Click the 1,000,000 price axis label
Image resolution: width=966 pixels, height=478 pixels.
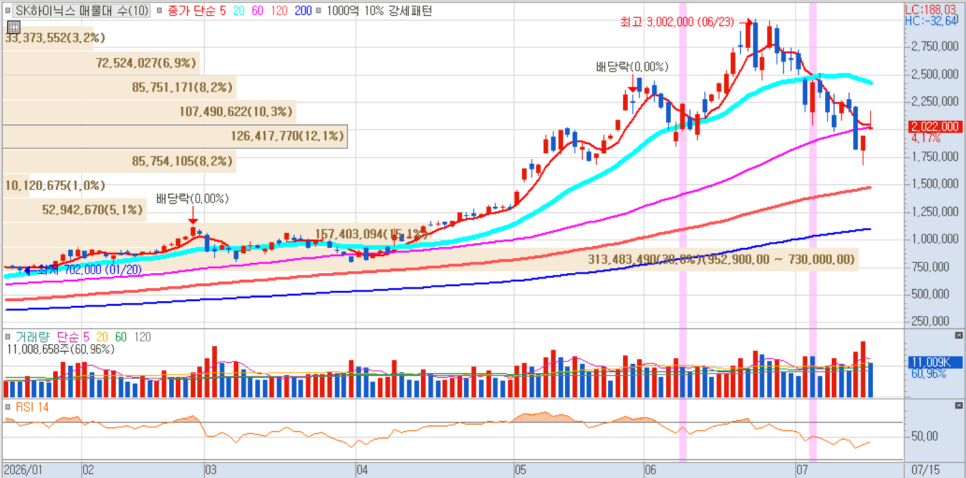pos(936,239)
